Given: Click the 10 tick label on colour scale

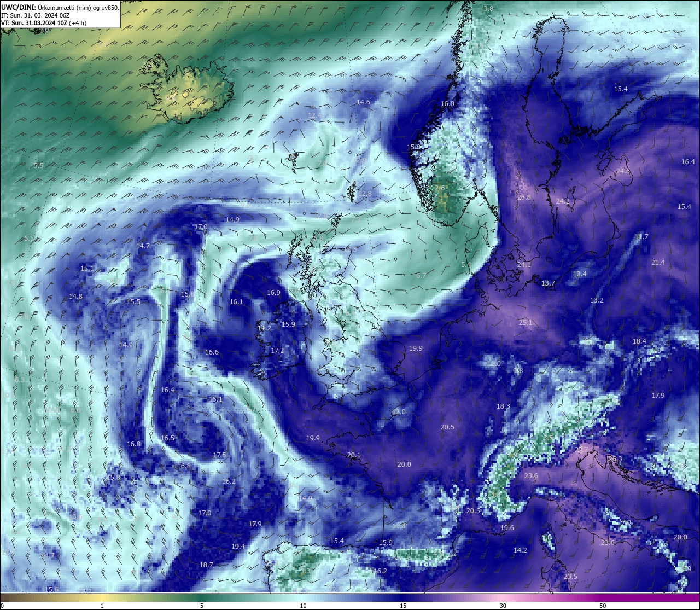Looking at the screenshot, I should pyautogui.click(x=302, y=606).
